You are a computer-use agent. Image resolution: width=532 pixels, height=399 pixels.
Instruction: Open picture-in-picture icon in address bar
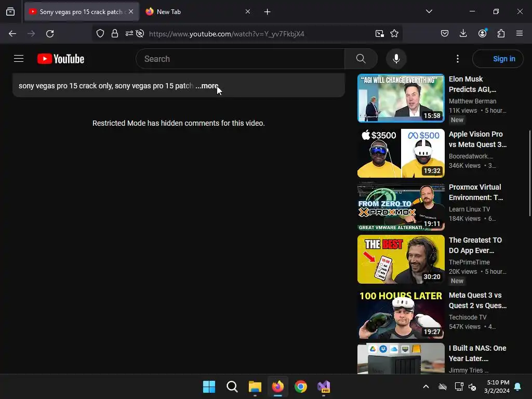coord(380,33)
